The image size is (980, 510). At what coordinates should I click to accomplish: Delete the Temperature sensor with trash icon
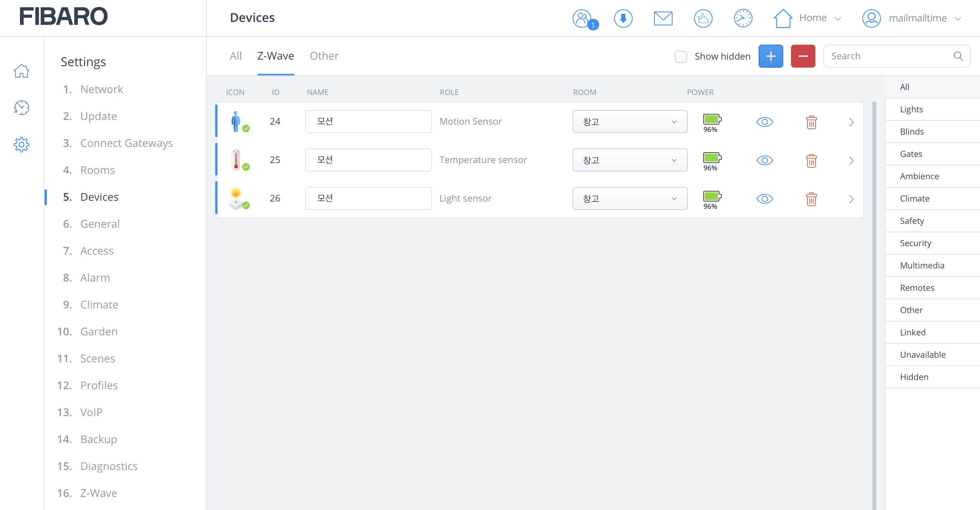[811, 160]
